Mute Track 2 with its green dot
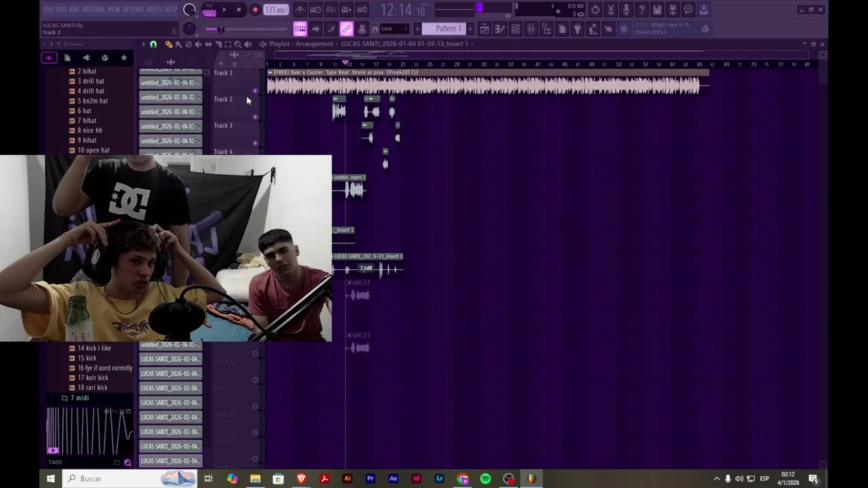Viewport: 868px width, 488px height. [255, 117]
